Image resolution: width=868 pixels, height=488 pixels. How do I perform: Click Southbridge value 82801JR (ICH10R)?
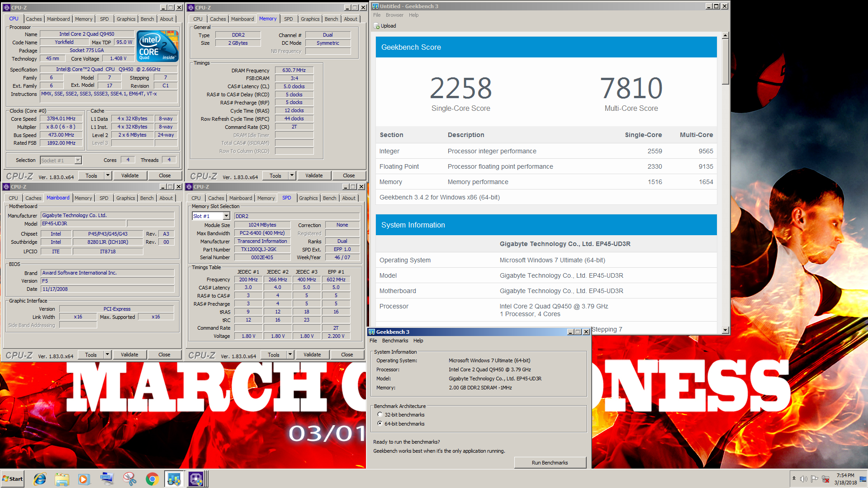click(108, 242)
